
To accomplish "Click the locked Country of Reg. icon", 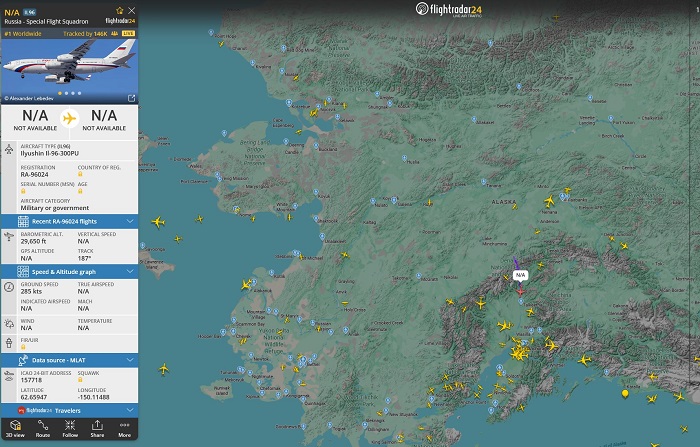I will pyautogui.click(x=80, y=174).
